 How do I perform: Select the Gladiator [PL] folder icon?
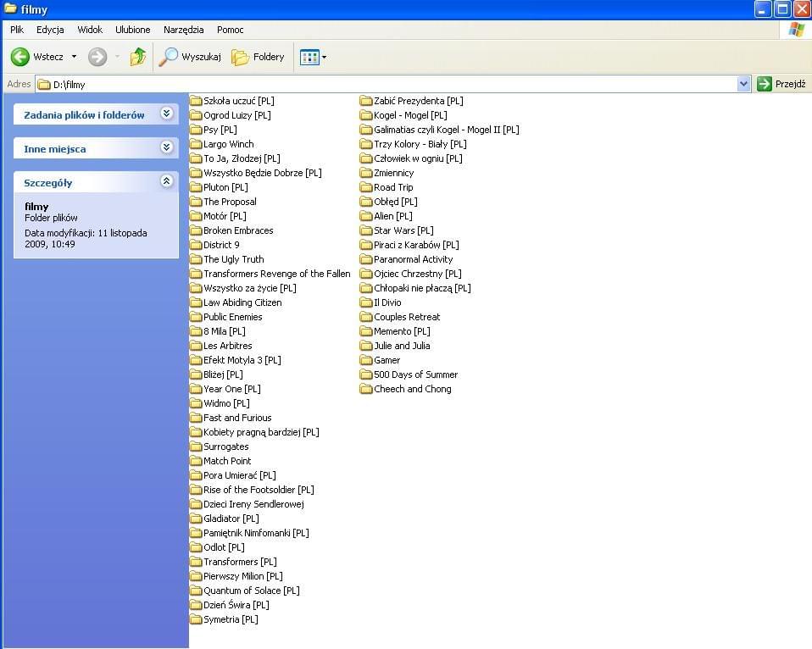pos(196,519)
